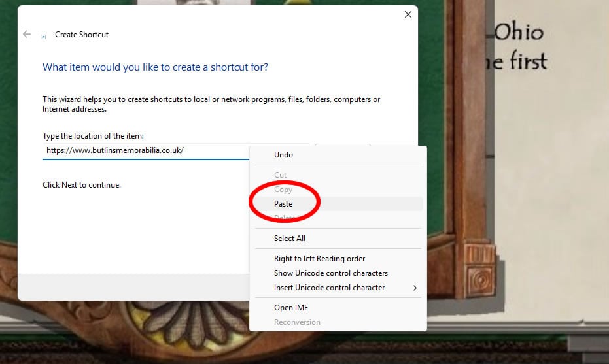Toggle Right to left Reading order
This screenshot has width=609, height=364.
[319, 259]
